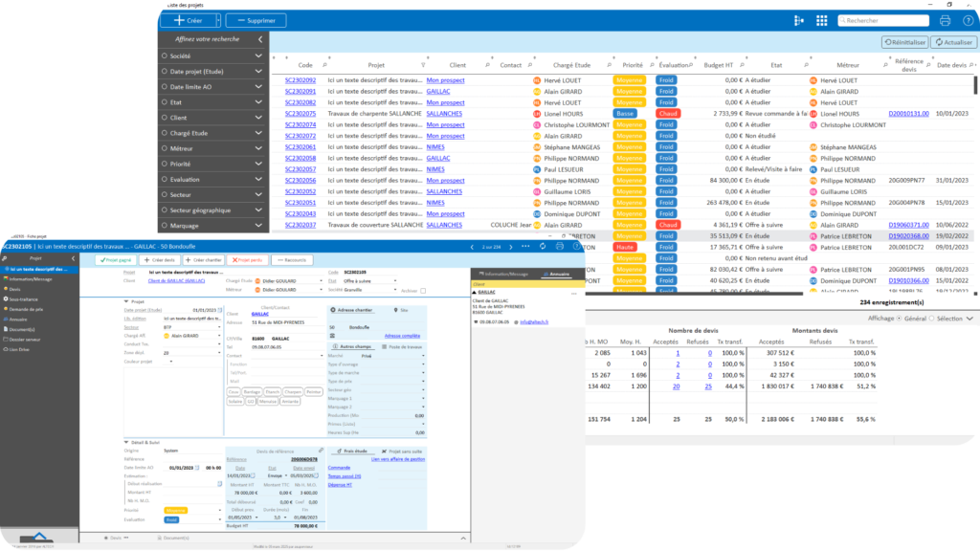Click the tree hierarchy view icon
The width and height of the screenshot is (980, 551).
coord(799,20)
